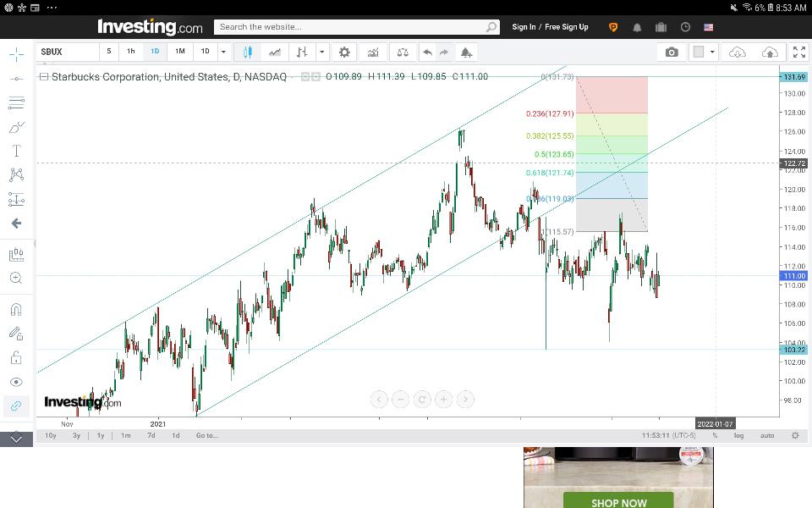Open the measure ruler tool
The image size is (812, 508).
click(x=16, y=255)
